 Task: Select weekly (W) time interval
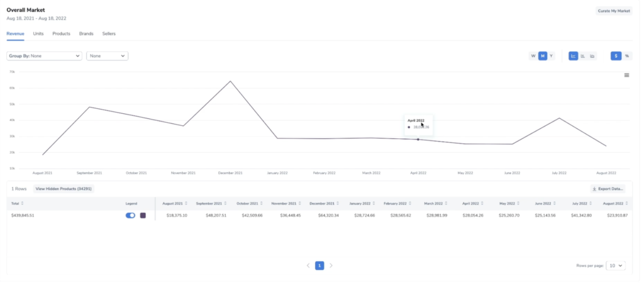(x=533, y=56)
